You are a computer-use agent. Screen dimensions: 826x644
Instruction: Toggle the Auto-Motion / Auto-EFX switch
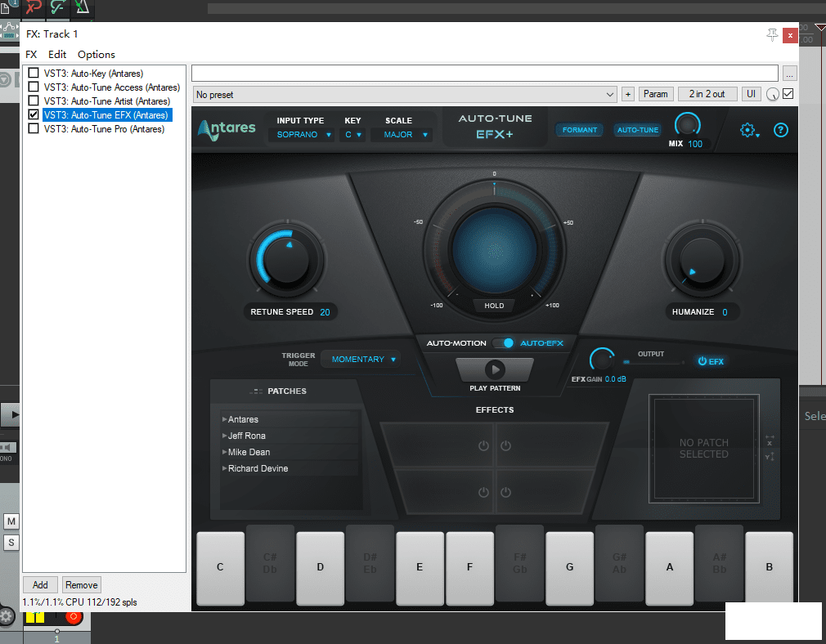coord(504,342)
